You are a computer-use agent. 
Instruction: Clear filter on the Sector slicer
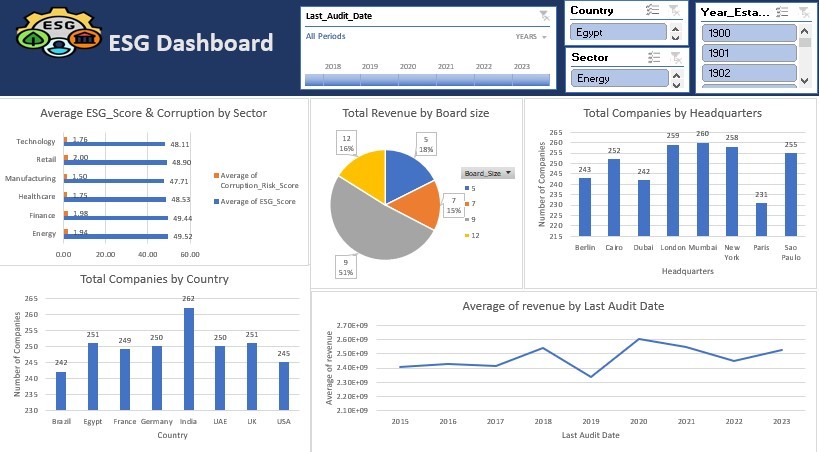(x=676, y=57)
